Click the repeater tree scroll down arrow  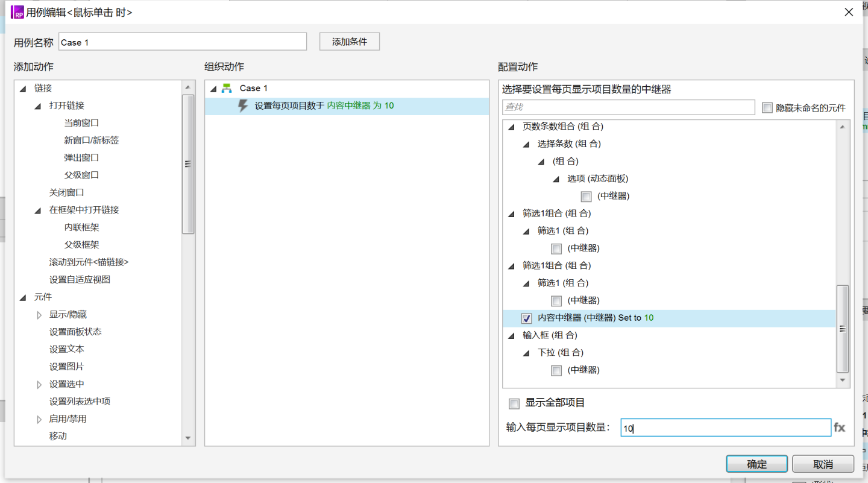[x=843, y=380]
